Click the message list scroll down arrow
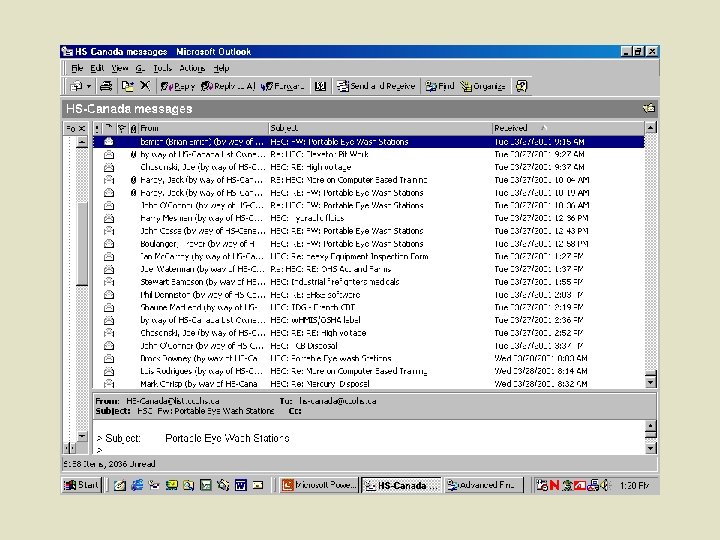Viewport: 720px width, 540px height. point(650,382)
